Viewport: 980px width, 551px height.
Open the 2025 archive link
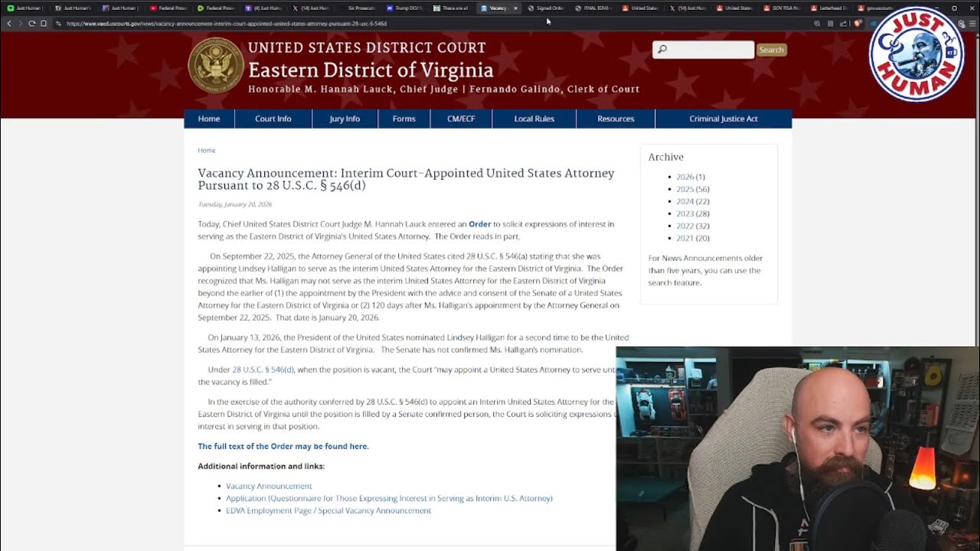[x=684, y=189]
